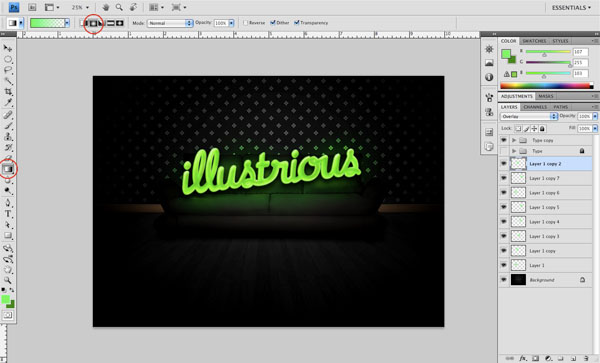Select the Crop tool
Image resolution: width=600 pixels, height=363 pixels.
pos(8,92)
